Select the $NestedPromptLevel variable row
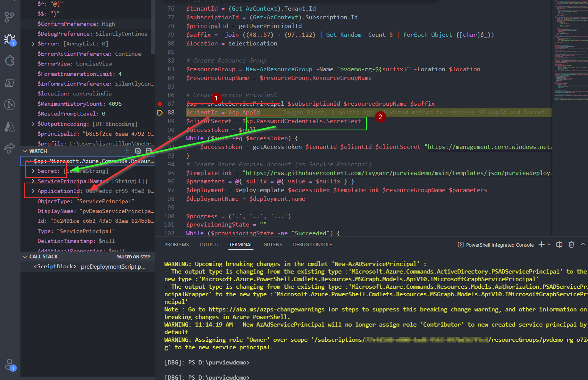 [x=88, y=114]
